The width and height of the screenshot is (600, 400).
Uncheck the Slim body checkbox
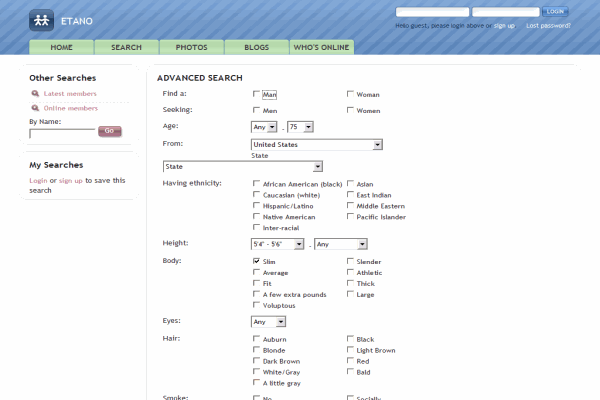tap(256, 261)
